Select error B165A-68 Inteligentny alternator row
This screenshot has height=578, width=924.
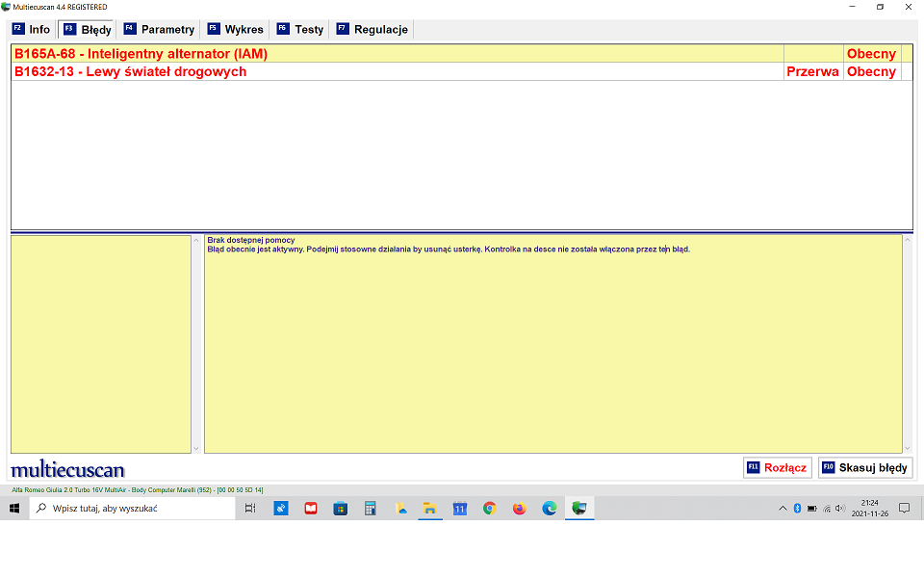coord(462,54)
